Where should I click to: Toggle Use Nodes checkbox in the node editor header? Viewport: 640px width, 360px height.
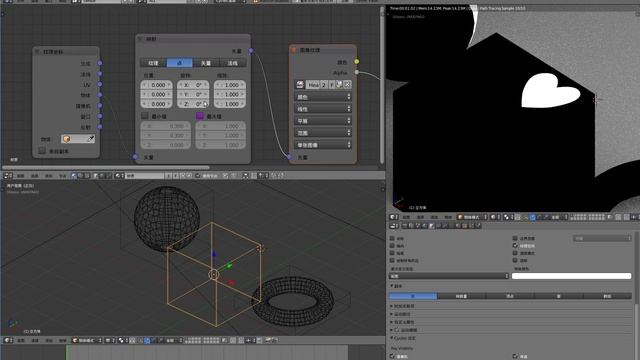click(x=198, y=176)
